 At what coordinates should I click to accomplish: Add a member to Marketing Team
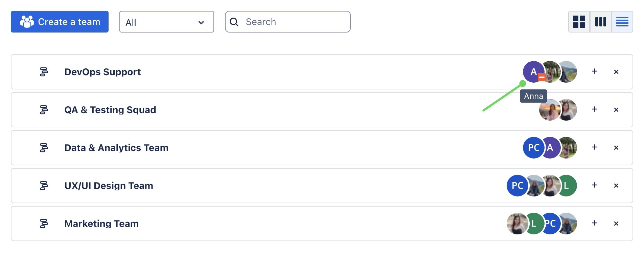tap(594, 223)
